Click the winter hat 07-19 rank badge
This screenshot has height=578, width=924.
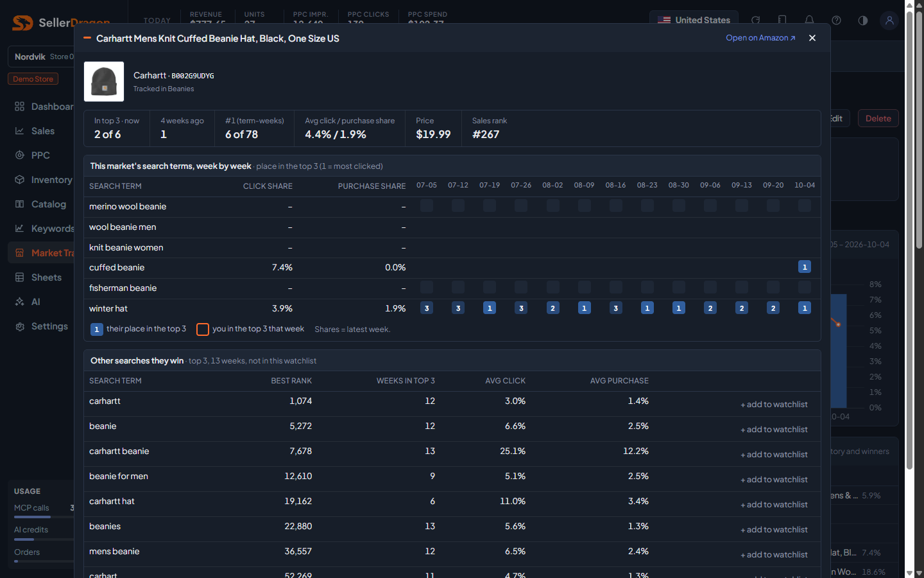point(490,308)
